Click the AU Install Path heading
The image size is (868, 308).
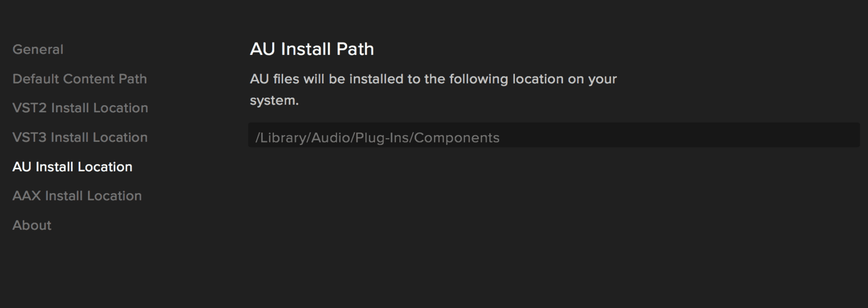point(312,49)
